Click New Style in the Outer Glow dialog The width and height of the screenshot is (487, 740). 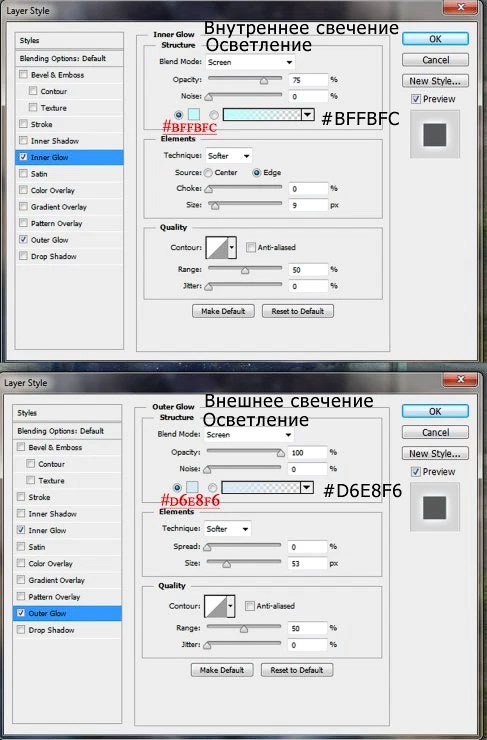435,454
